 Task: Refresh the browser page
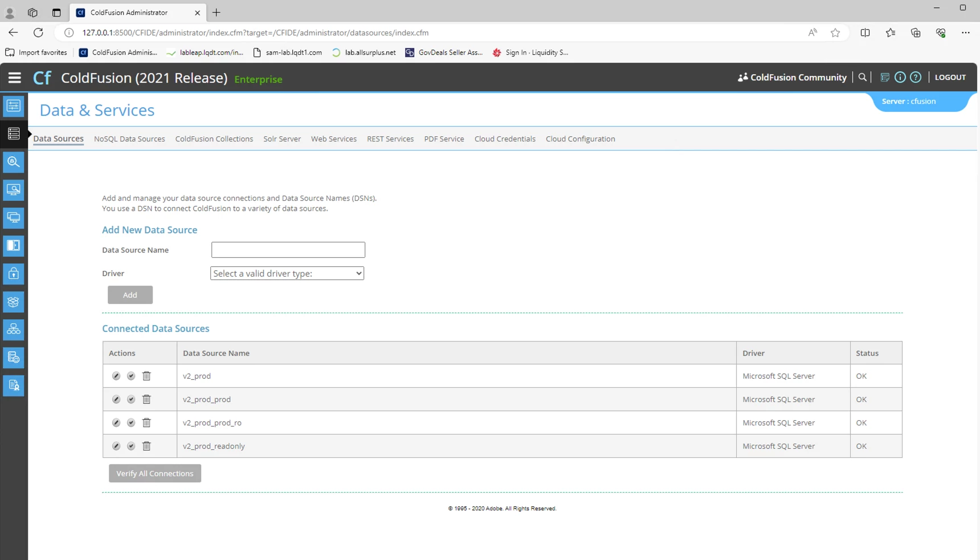pyautogui.click(x=38, y=33)
